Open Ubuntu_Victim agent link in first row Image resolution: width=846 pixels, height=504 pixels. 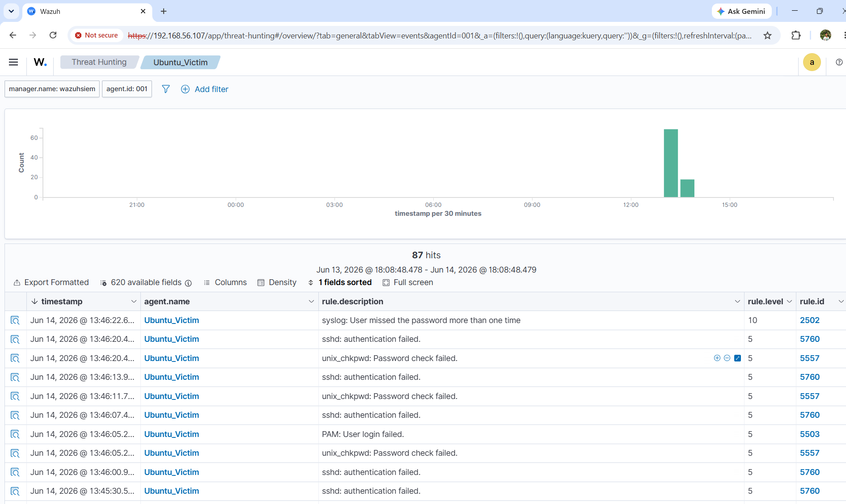tap(172, 320)
